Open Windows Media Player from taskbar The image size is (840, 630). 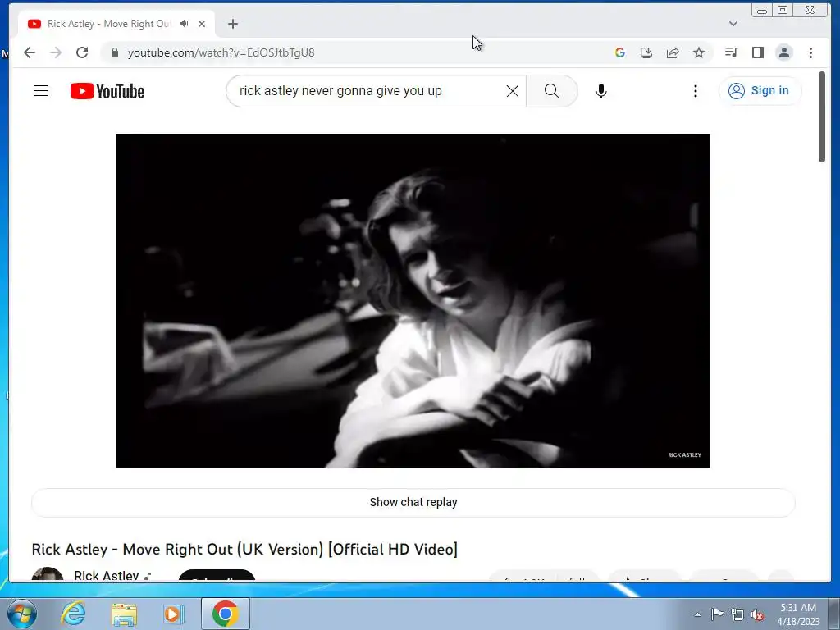(x=174, y=614)
